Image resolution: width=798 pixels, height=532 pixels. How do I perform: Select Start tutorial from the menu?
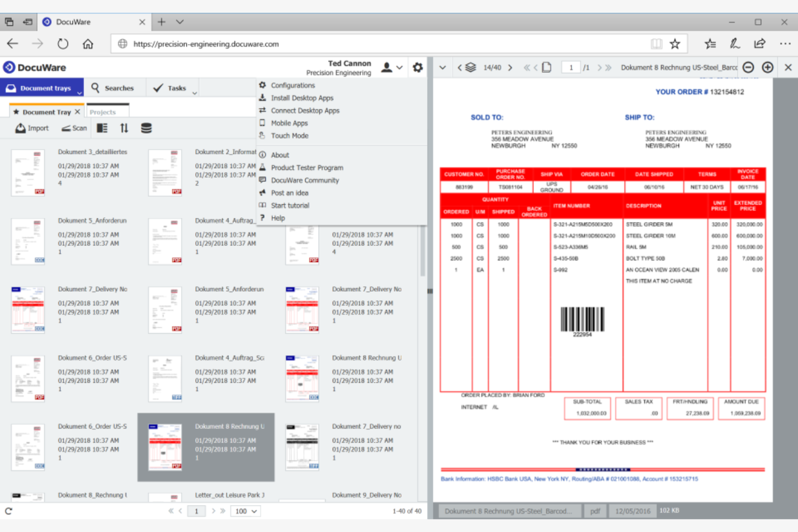(290, 205)
